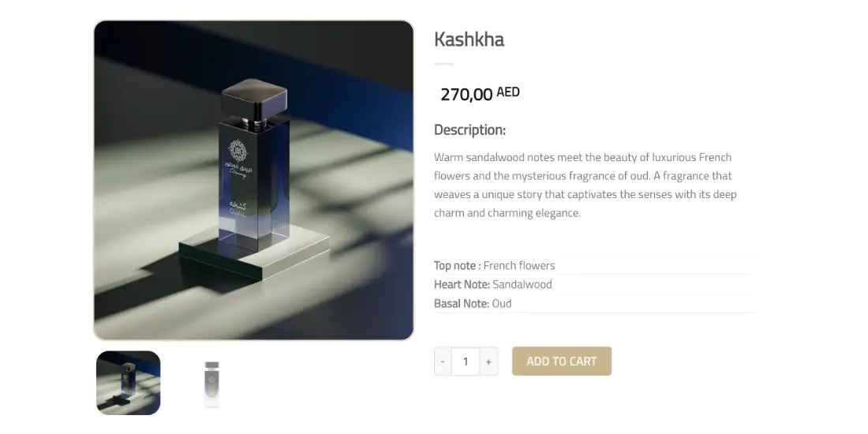Select the dark bottle scene thumbnail

(129, 383)
